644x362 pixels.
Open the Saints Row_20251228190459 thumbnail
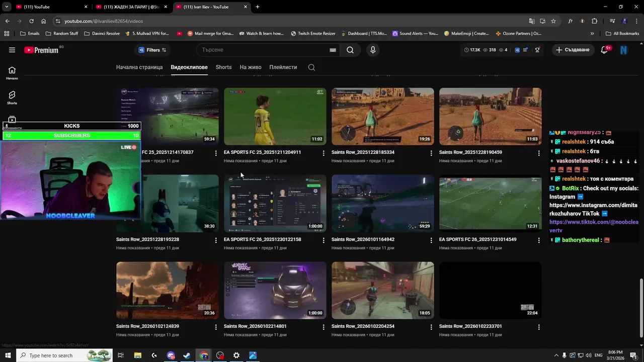[x=491, y=117]
